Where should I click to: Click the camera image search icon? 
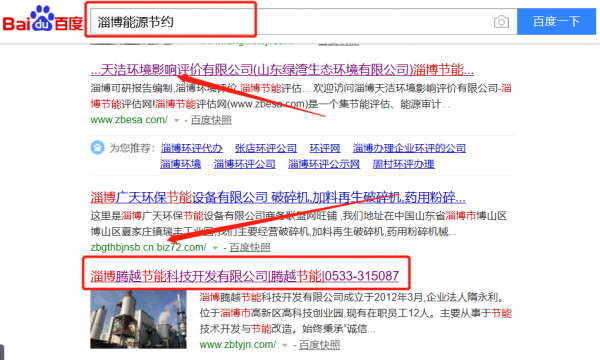(501, 22)
